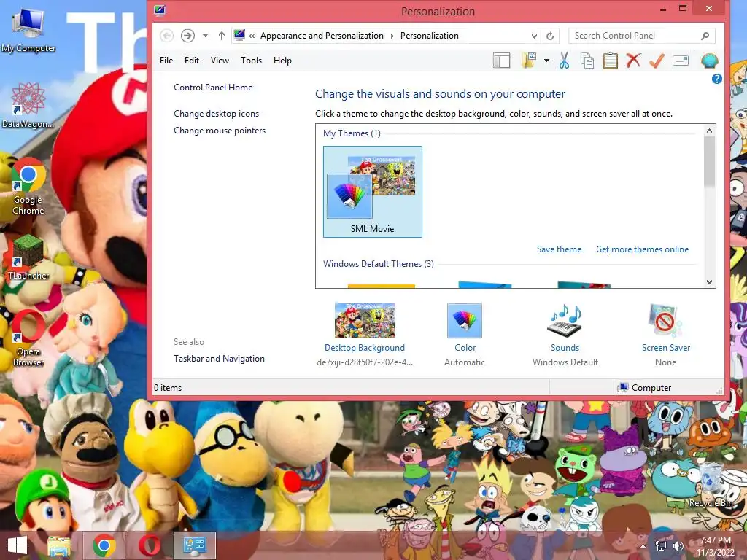Go up one level with Up arrow
The height and width of the screenshot is (560, 747).
[x=222, y=36]
